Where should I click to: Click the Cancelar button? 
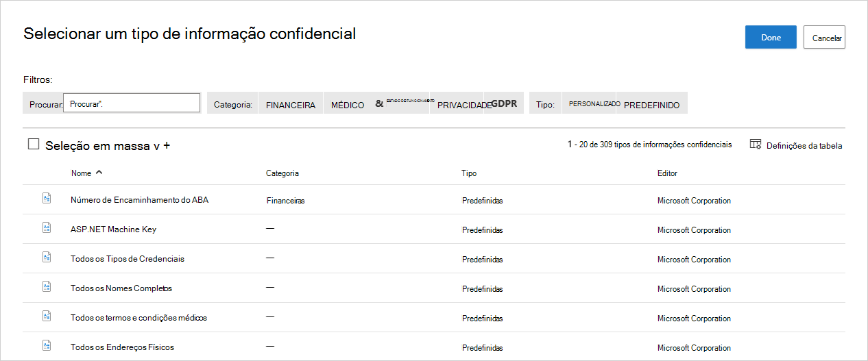tap(824, 38)
